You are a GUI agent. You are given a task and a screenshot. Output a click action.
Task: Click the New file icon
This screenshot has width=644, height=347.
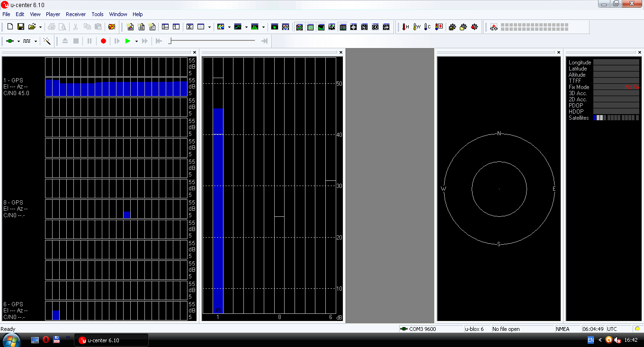tap(10, 27)
